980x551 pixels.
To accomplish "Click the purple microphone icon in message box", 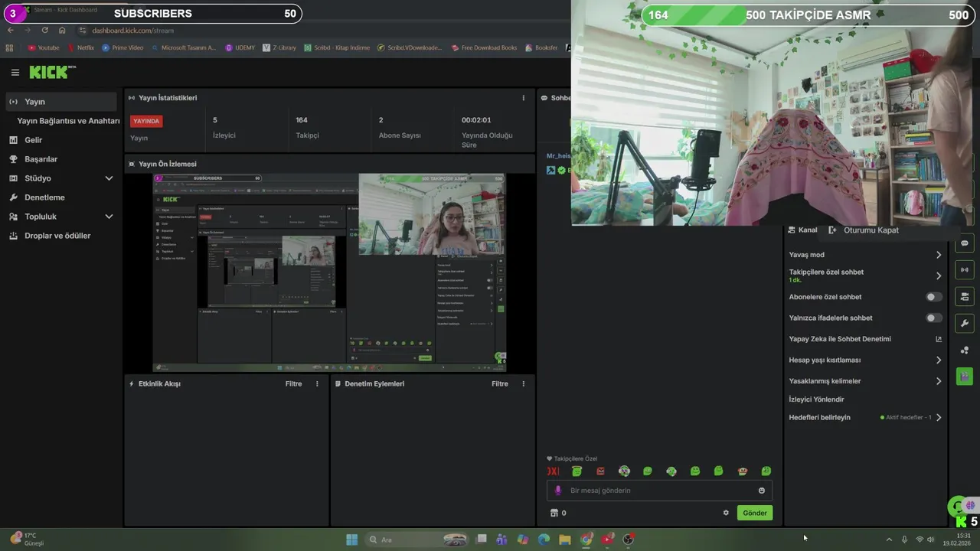I will (558, 491).
